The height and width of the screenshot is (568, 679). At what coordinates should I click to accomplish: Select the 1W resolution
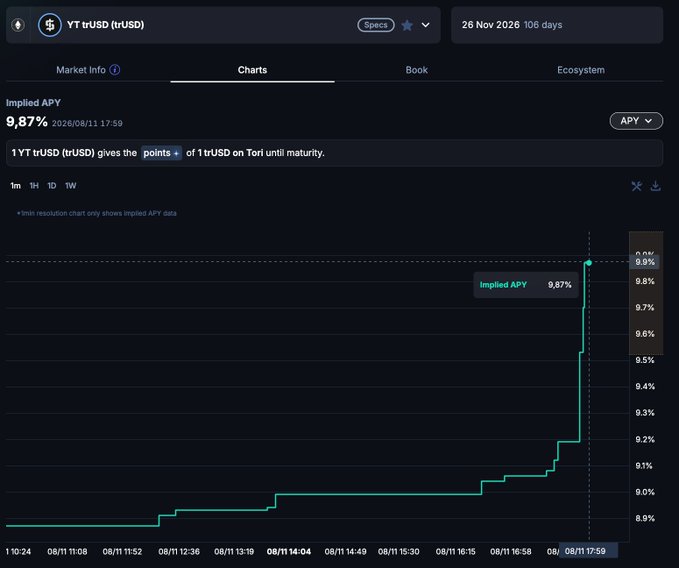tap(71, 186)
